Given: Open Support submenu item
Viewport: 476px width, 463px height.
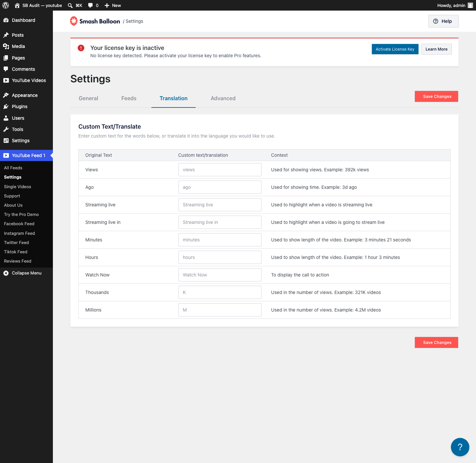Looking at the screenshot, I should pos(12,196).
